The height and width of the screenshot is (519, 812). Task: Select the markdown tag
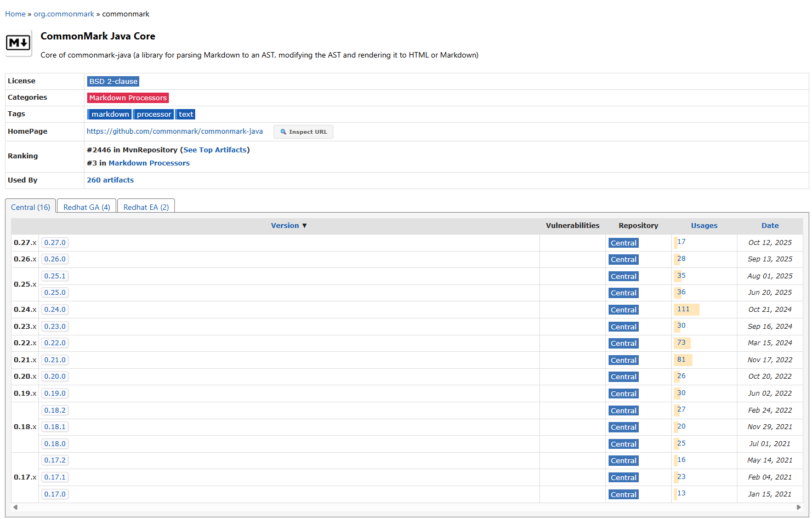click(x=110, y=114)
